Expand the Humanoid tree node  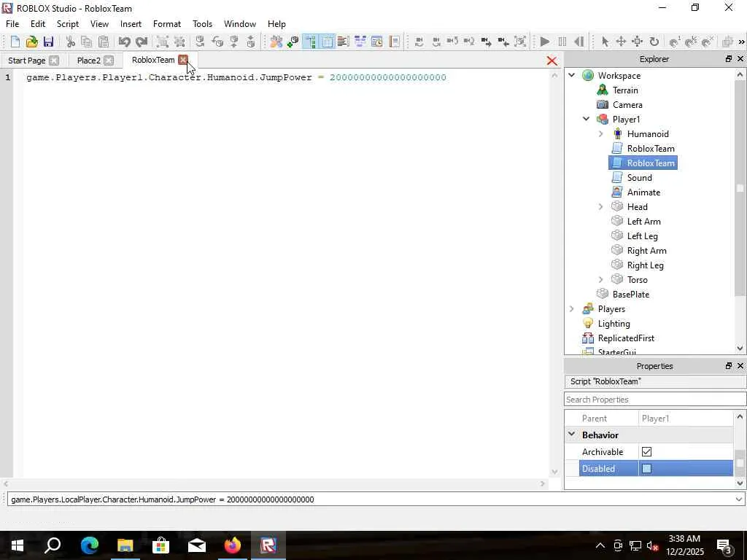coord(601,134)
